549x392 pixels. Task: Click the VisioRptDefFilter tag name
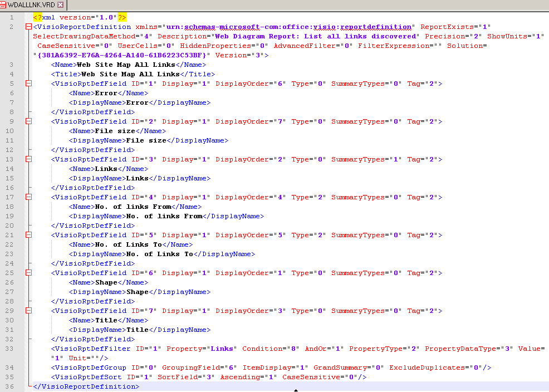[x=93, y=349]
